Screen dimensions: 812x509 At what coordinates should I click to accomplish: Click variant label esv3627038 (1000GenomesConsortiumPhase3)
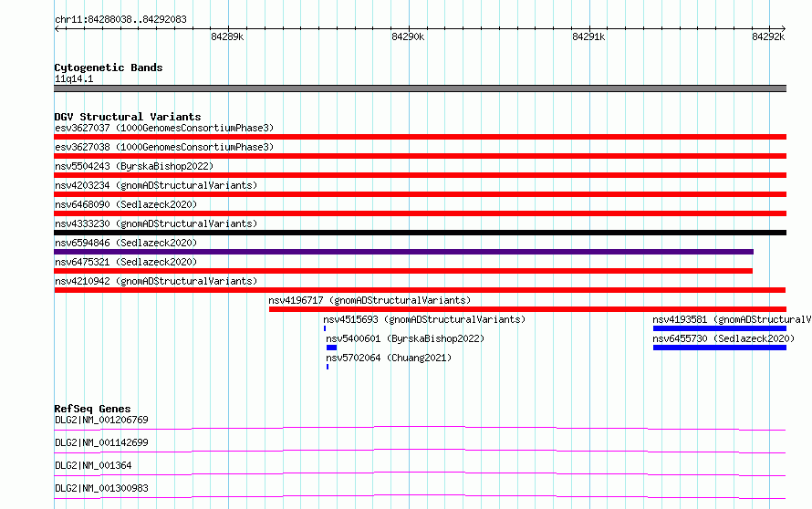click(x=164, y=147)
